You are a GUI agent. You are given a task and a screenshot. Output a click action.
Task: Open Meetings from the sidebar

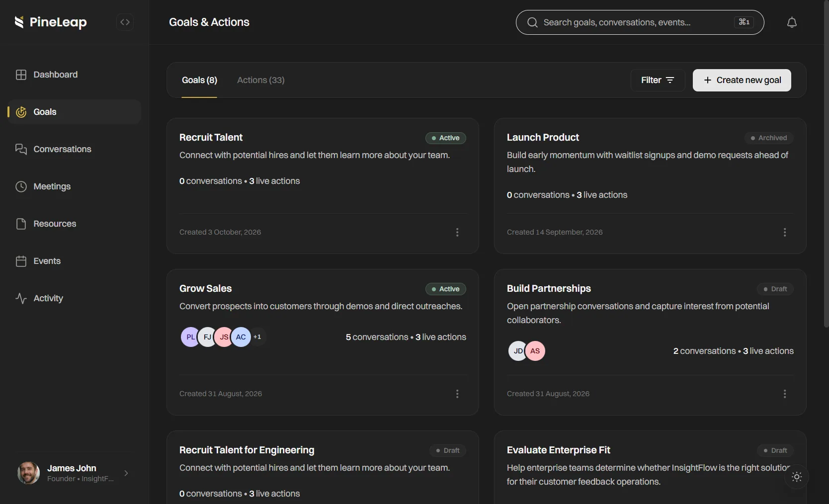click(75, 186)
